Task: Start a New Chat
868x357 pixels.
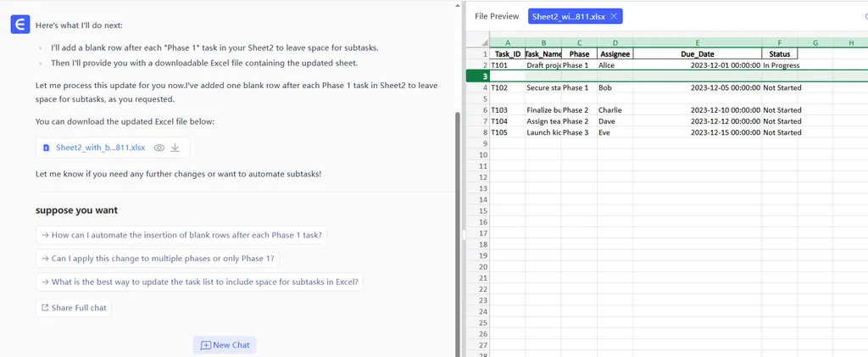Action: (225, 345)
